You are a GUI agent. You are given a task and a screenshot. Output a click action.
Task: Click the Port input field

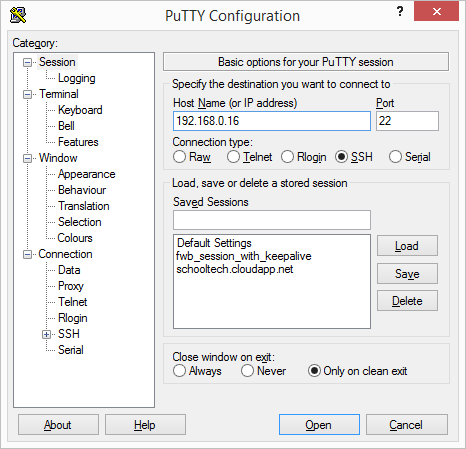click(407, 121)
